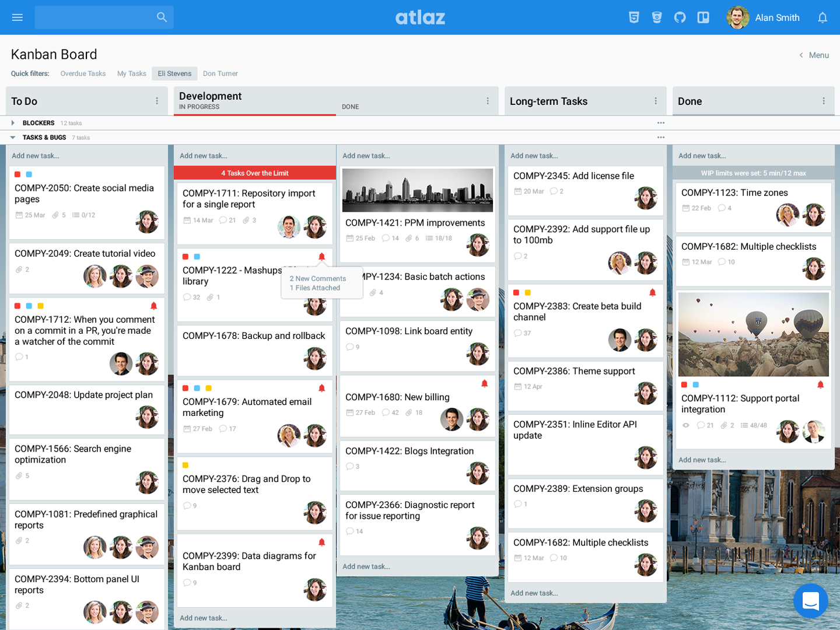The width and height of the screenshot is (840, 630).
Task: Expand the BLOCKERS swimlane
Action: point(13,123)
